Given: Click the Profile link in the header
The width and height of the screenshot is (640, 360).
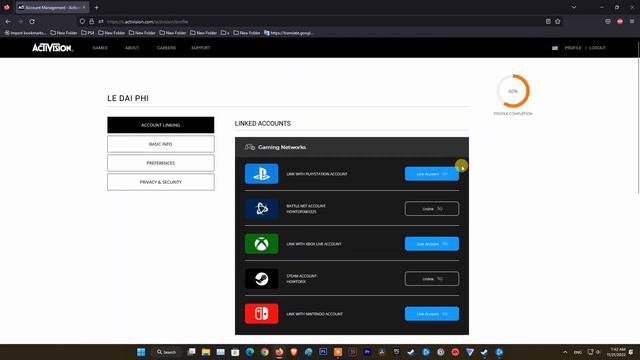Looking at the screenshot, I should pos(573,48).
